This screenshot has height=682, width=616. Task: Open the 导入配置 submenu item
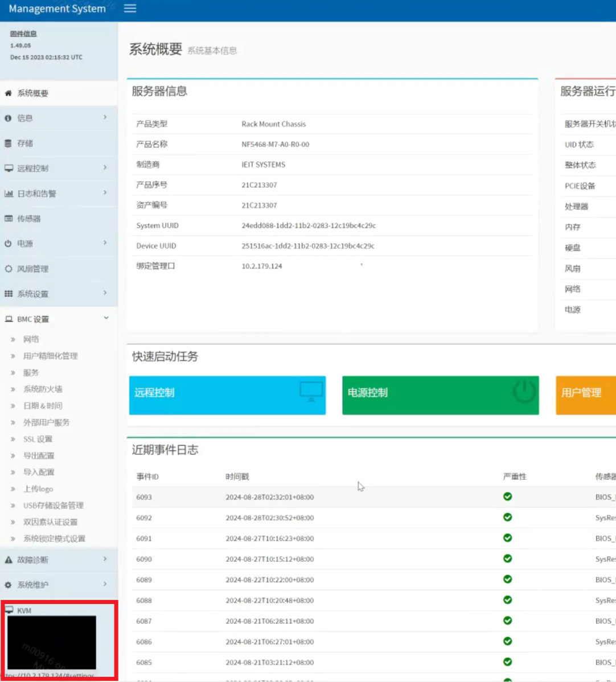point(39,473)
